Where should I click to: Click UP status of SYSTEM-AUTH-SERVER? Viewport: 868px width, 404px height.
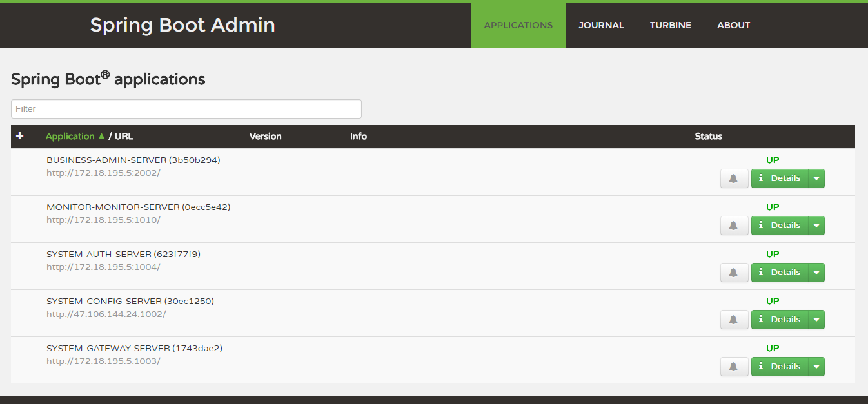point(773,254)
